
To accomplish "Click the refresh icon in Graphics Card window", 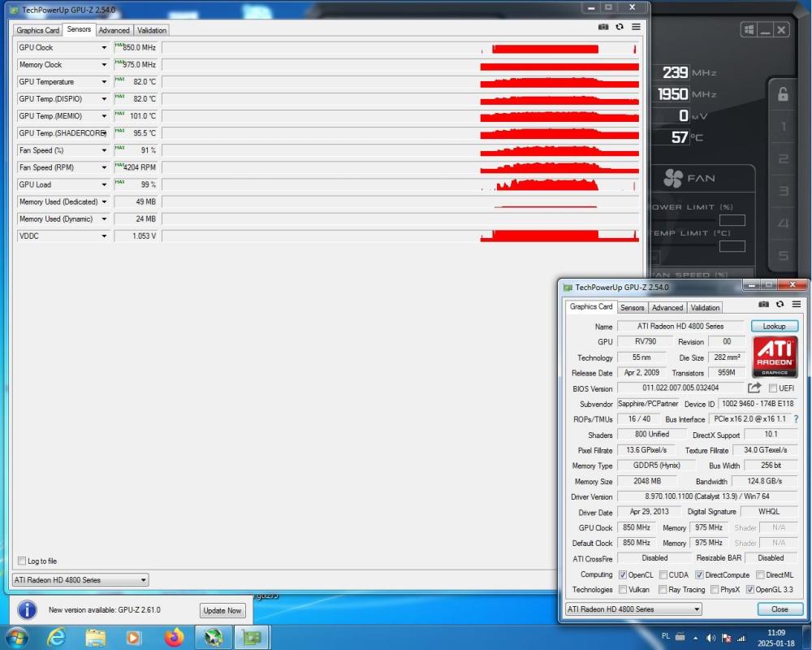I will (x=780, y=304).
